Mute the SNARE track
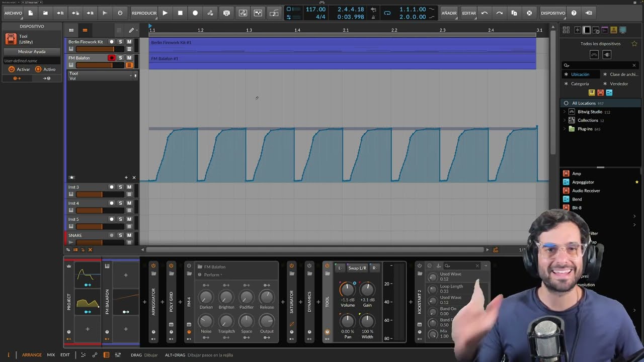 click(129, 235)
